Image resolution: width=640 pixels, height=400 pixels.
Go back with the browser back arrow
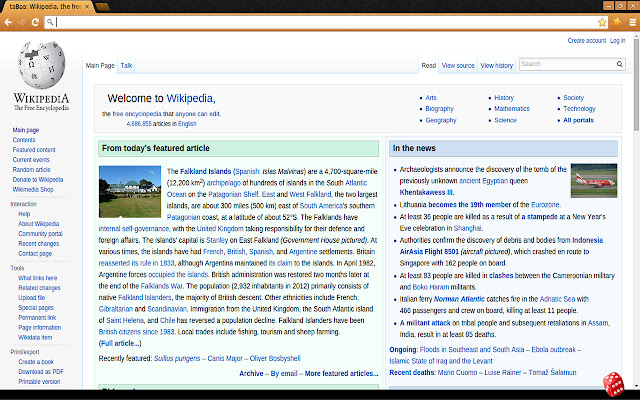point(8,22)
